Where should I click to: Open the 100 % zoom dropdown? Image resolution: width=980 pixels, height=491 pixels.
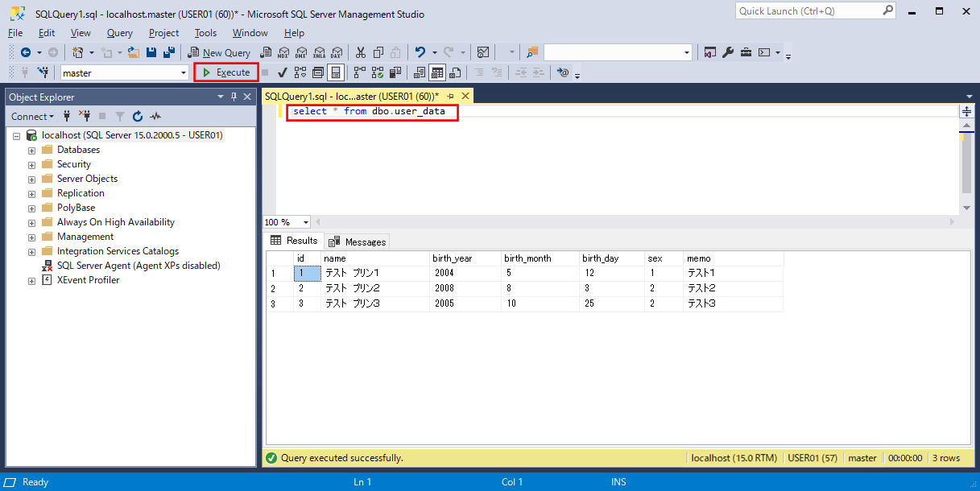(x=306, y=222)
